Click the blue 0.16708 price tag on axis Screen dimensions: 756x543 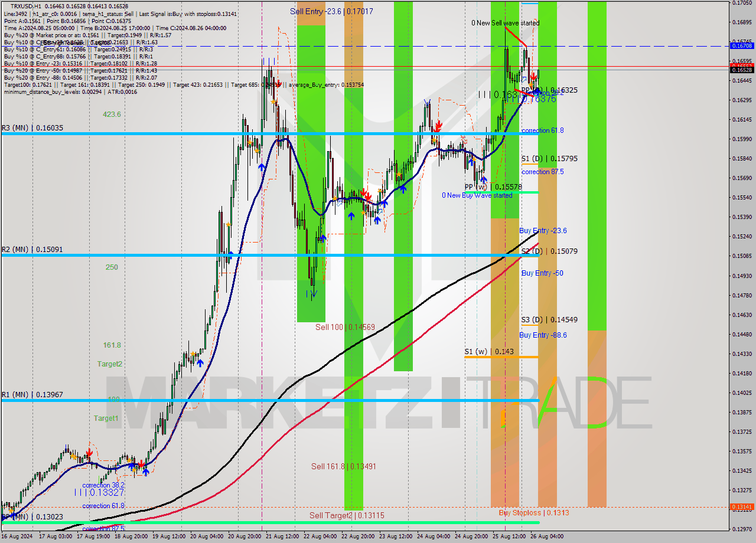(x=742, y=45)
